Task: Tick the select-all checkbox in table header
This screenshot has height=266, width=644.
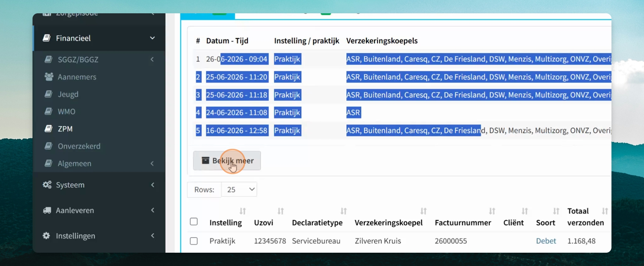Action: [x=194, y=222]
